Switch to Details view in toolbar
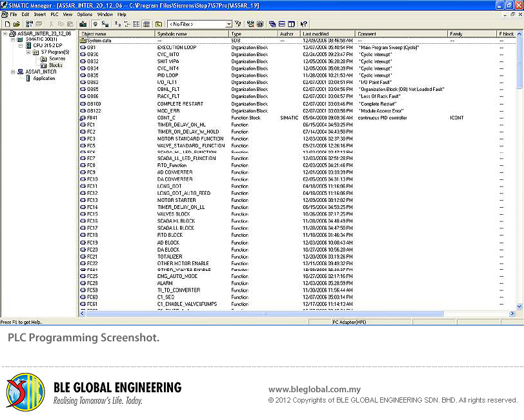 [x=146, y=24]
